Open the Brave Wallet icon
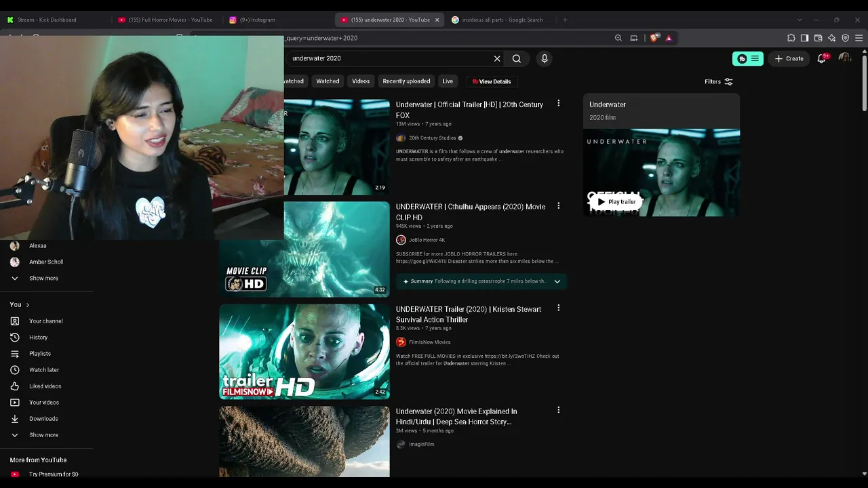The height and width of the screenshot is (488, 868). [x=818, y=38]
